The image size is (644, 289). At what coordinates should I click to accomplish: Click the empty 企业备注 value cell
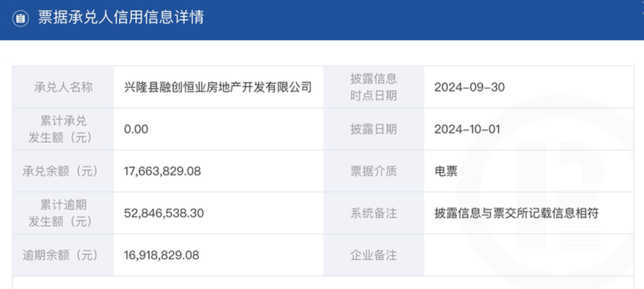pyautogui.click(x=529, y=255)
